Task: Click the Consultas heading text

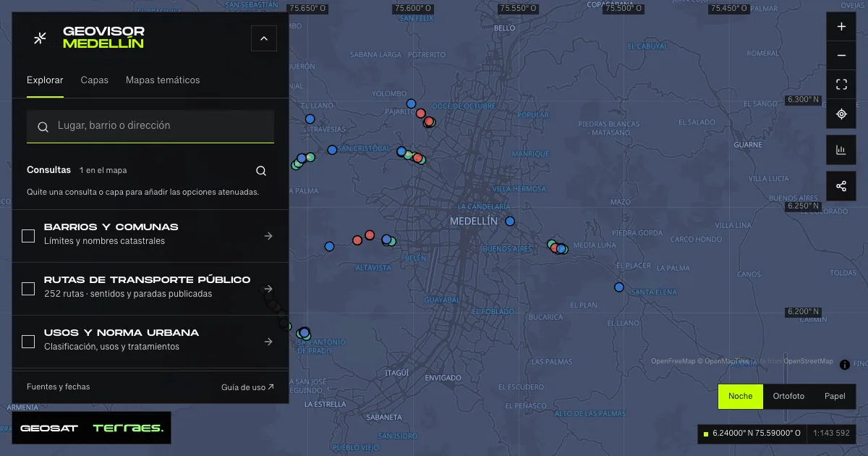Action: click(x=48, y=170)
